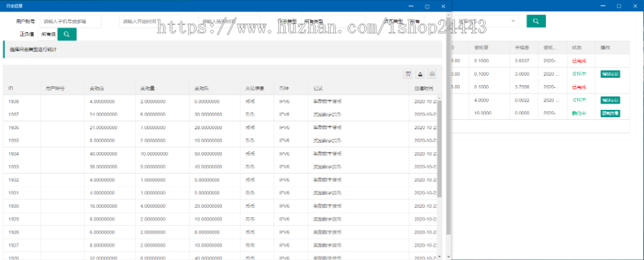Open the log type 所有类型 dropdown
The height and width of the screenshot is (260, 644).
(333, 21)
